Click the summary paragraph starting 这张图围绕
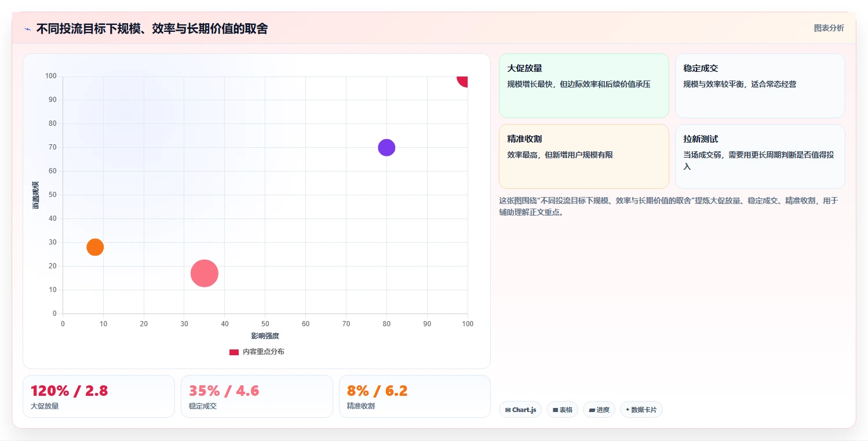This screenshot has width=868, height=441. (669, 206)
